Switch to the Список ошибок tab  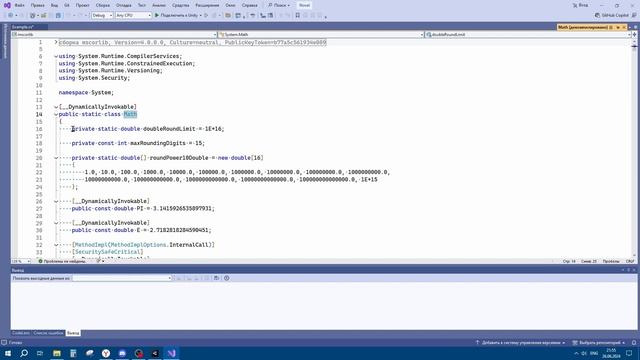48,333
